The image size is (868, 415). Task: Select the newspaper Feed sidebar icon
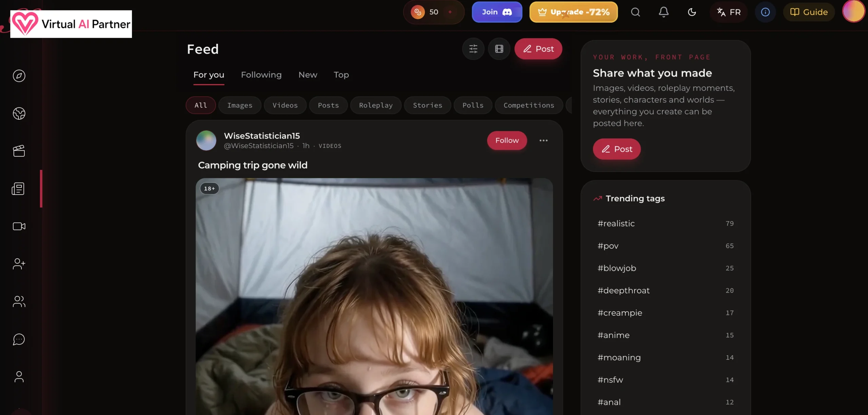18,189
